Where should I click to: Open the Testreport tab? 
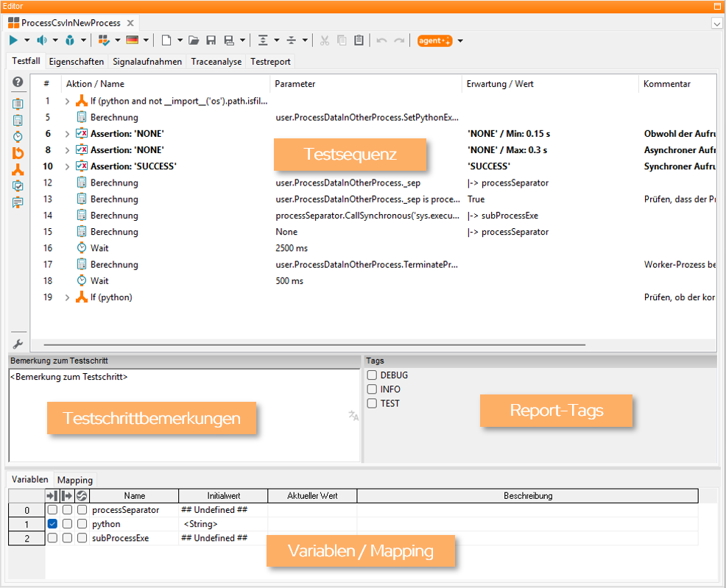click(270, 62)
